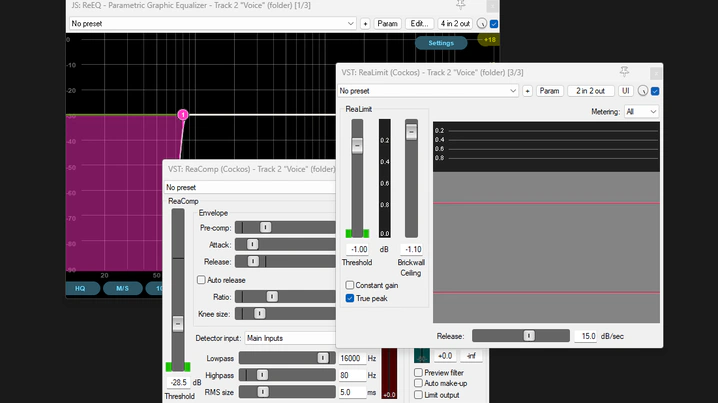718x403 pixels.
Task: Pin the ReEQ window on top
Action: pyautogui.click(x=461, y=5)
